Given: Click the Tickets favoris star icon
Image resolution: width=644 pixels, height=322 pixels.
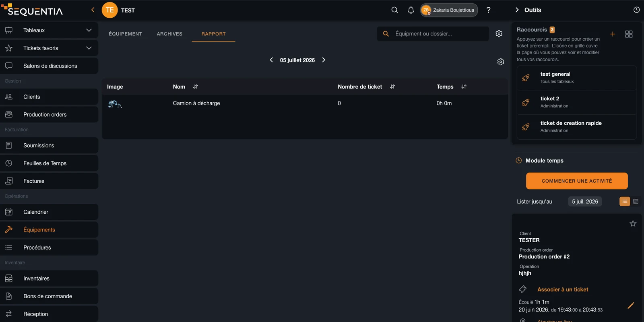Looking at the screenshot, I should pyautogui.click(x=9, y=48).
